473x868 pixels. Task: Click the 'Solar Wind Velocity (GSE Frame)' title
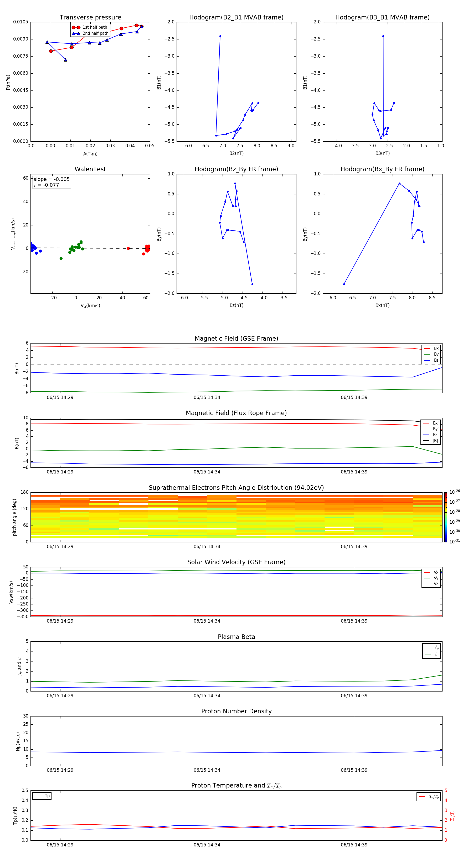pos(236,562)
